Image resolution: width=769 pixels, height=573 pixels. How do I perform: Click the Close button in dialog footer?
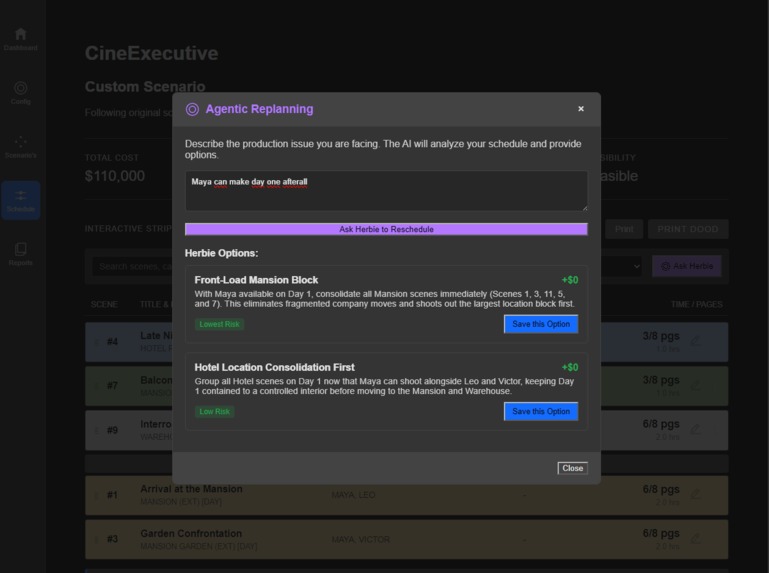(x=572, y=468)
